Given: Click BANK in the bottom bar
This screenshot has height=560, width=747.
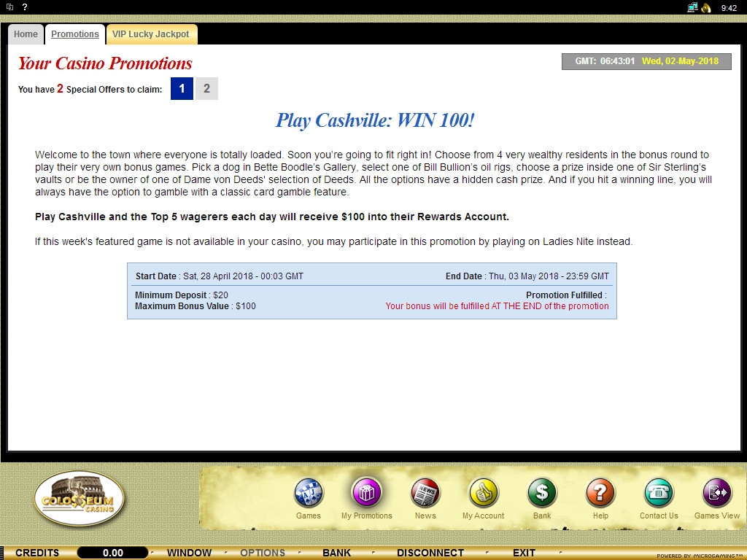Looking at the screenshot, I should 336,553.
